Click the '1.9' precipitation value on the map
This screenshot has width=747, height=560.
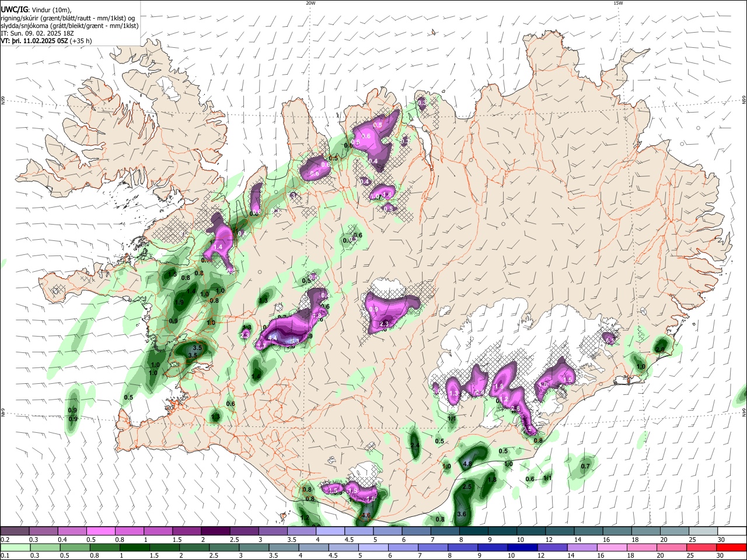179,303
